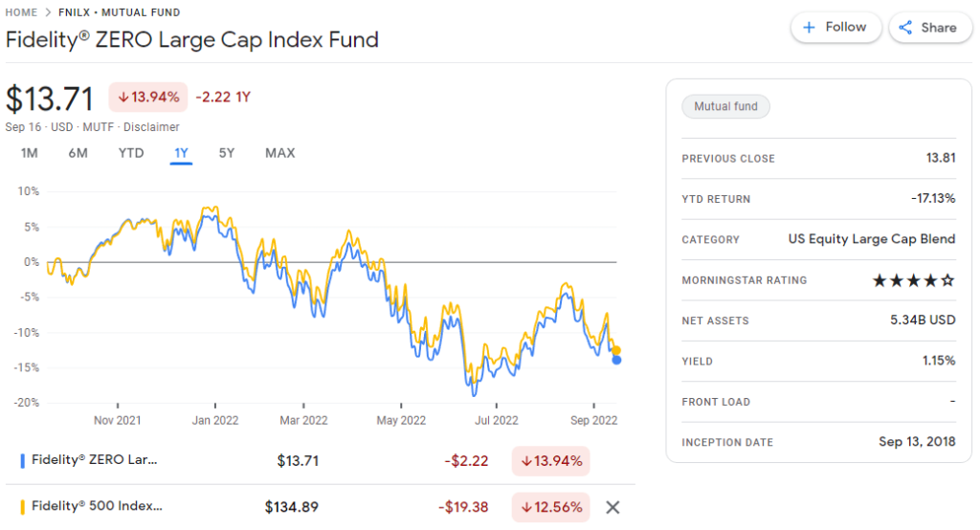Click the FNILX · MUTUAL FUND breadcrumb
The width and height of the screenshot is (980, 530).
120,12
